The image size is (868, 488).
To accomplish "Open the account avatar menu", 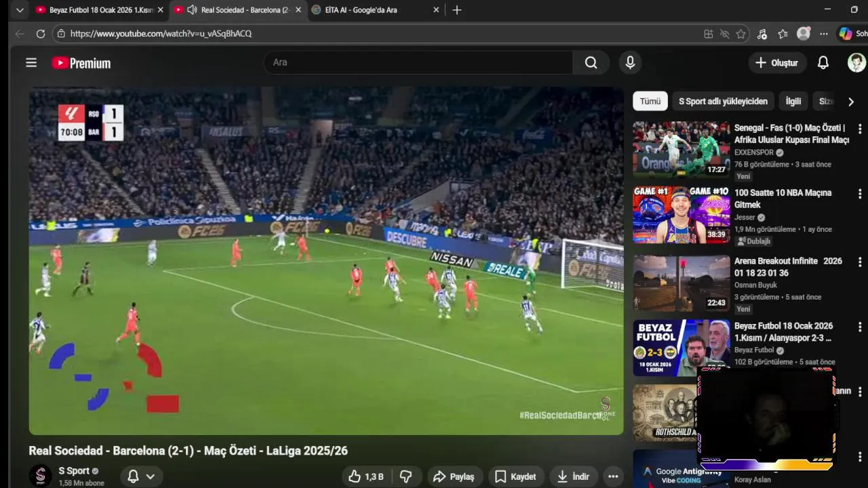I will 856,62.
